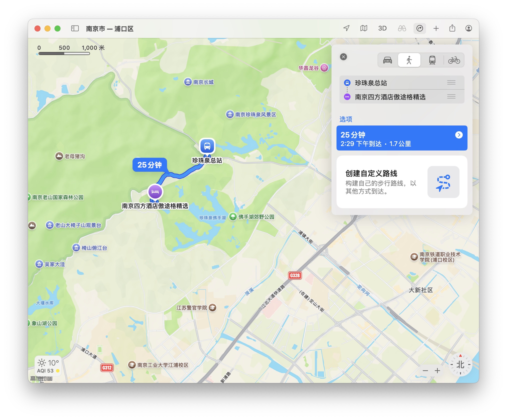This screenshot has height=420, width=507.
Task: Click the 南京四方酒店傲途格精选 map label
Action: pyautogui.click(x=155, y=206)
